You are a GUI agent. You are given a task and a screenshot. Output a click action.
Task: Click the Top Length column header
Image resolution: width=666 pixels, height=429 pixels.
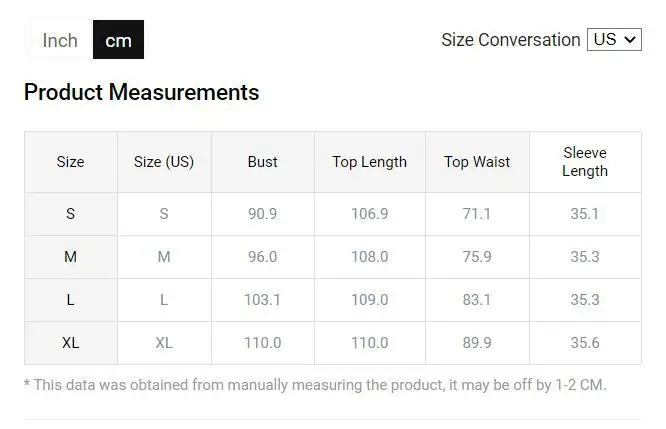369,162
